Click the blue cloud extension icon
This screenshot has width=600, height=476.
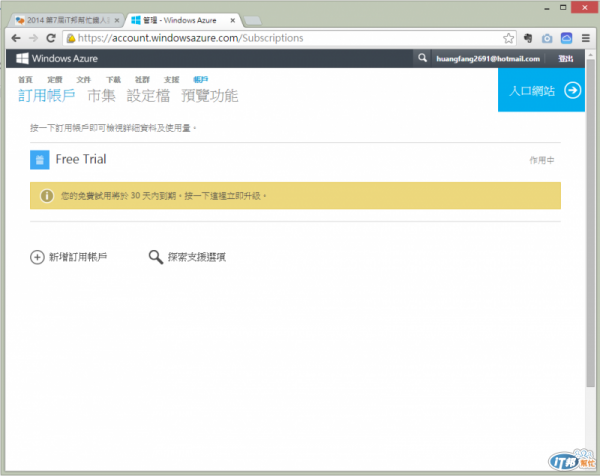point(566,38)
